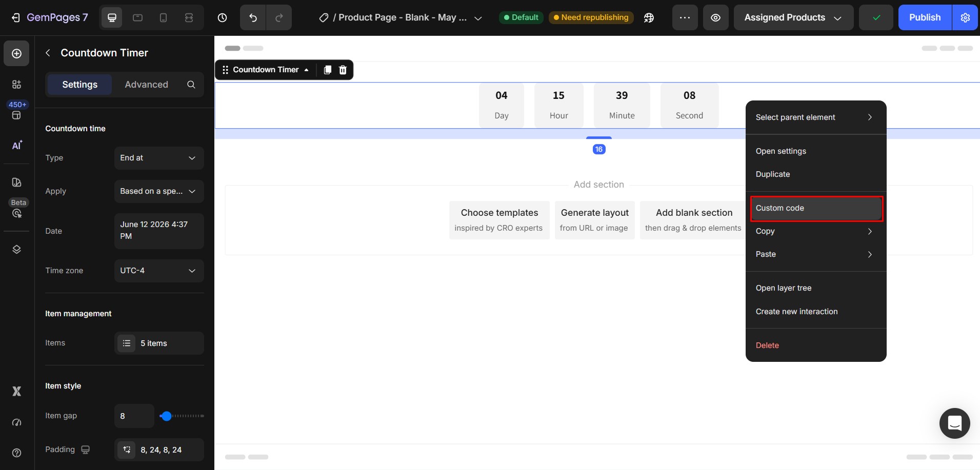Click the green checkmark save button
Image resolution: width=980 pixels, height=470 pixels.
(876, 17)
